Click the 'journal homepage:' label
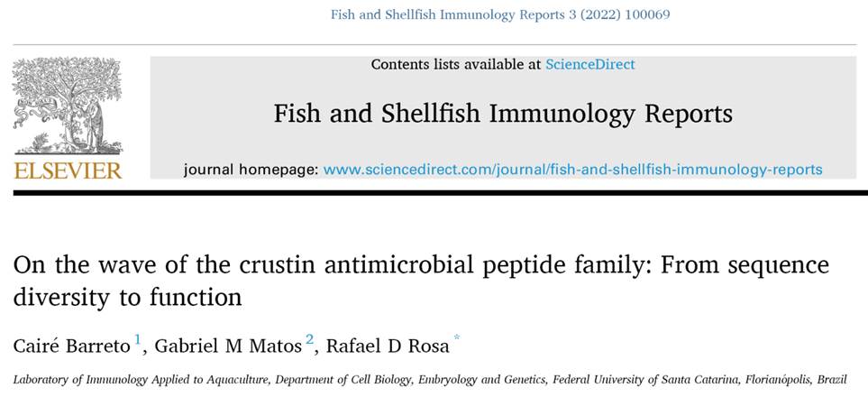Screen dimensions: 868x397 pos(251,170)
